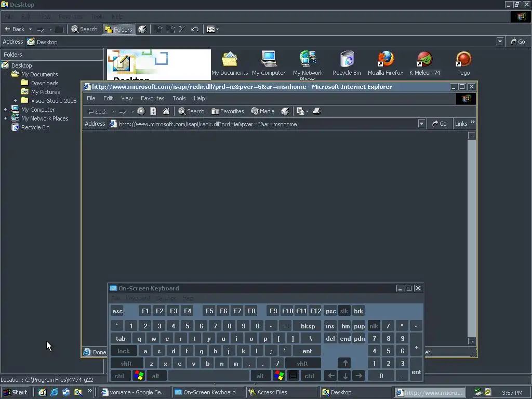This screenshot has width=532, height=399.
Task: Select the K-Meleon 74 desktop shortcut
Action: point(424,63)
